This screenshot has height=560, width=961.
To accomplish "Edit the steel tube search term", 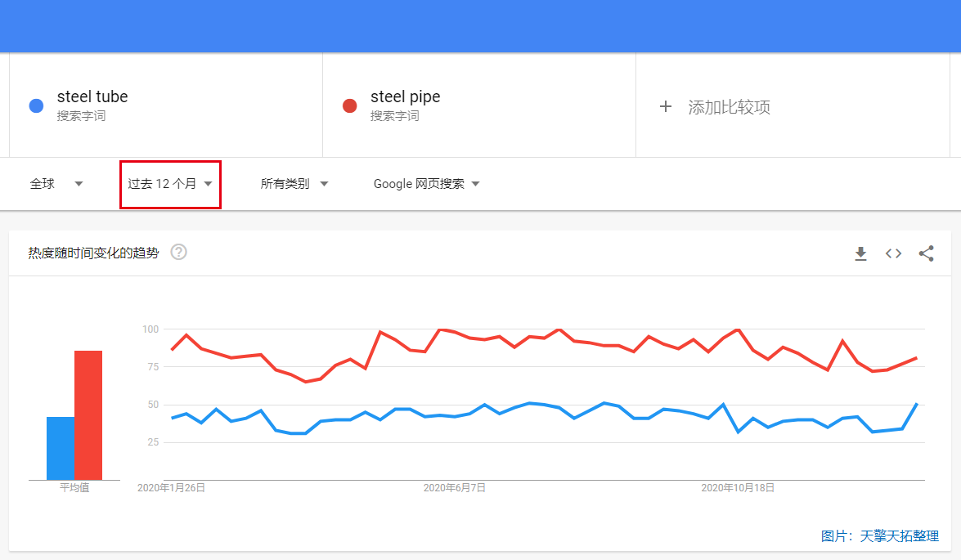I will click(x=92, y=96).
